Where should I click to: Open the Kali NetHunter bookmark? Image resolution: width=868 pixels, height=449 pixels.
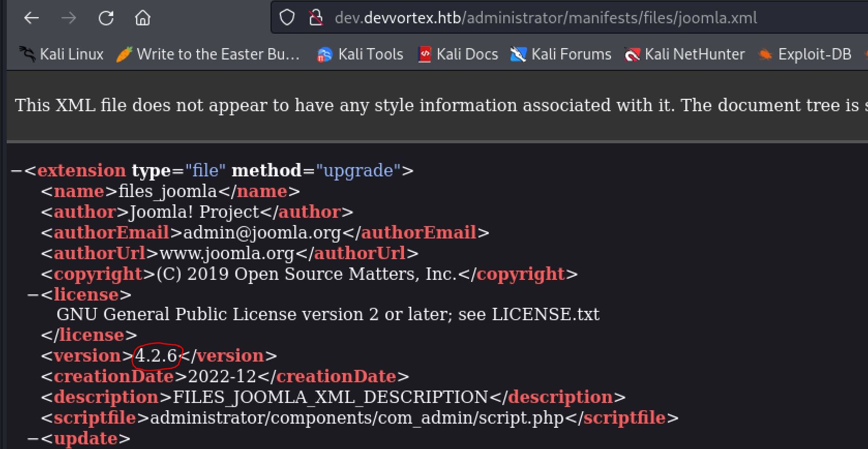685,54
